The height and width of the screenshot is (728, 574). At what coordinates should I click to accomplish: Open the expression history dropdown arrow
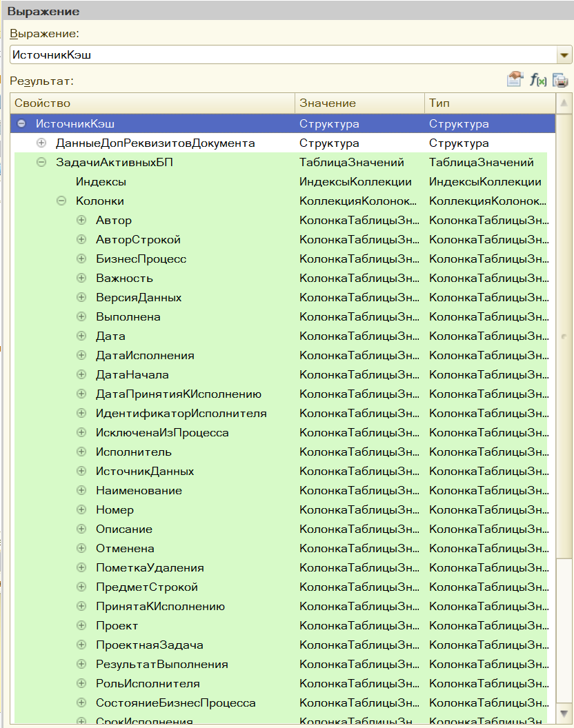pyautogui.click(x=564, y=55)
